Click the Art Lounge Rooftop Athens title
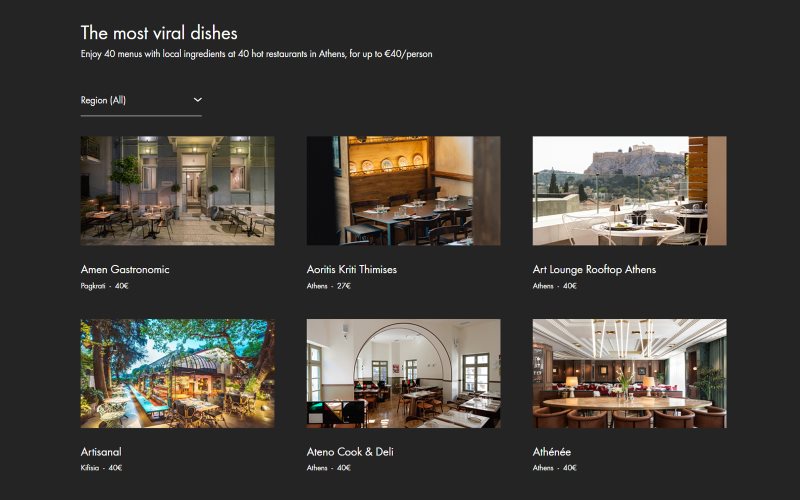This screenshot has width=800, height=500. pyautogui.click(x=594, y=269)
